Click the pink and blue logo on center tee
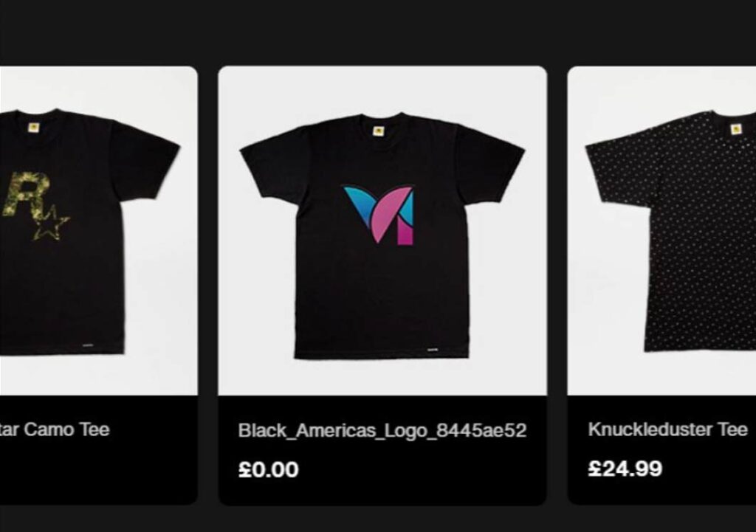The width and height of the screenshot is (756, 532). 379,215
